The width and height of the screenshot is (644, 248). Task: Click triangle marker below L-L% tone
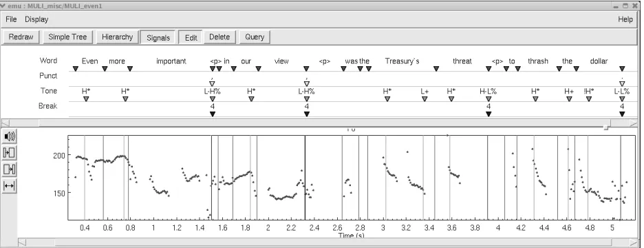(622, 99)
